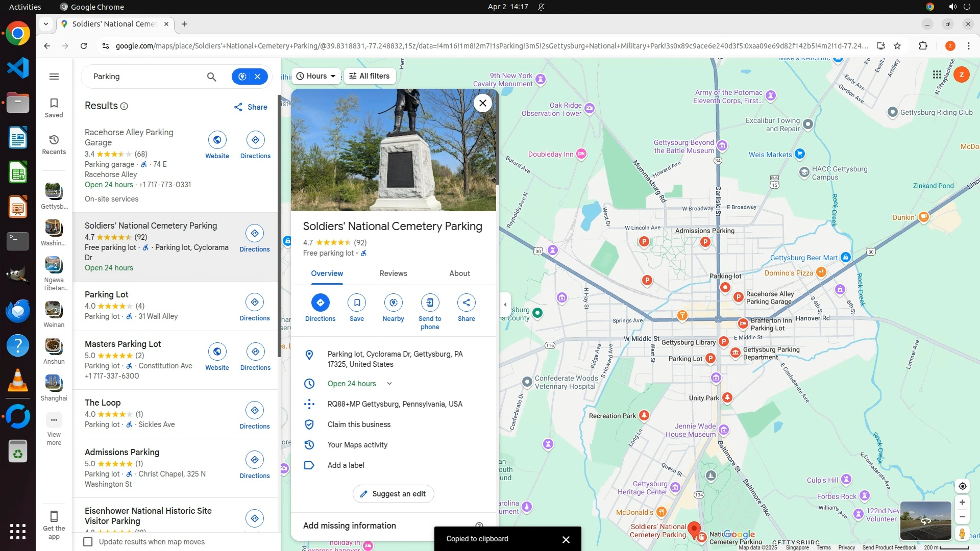
Task: Switch to the Reviews tab
Action: (393, 273)
